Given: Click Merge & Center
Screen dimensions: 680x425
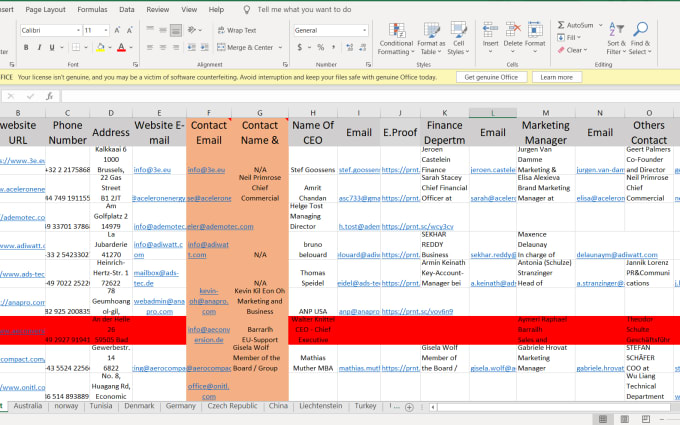Looking at the screenshot, I should click(x=245, y=47).
